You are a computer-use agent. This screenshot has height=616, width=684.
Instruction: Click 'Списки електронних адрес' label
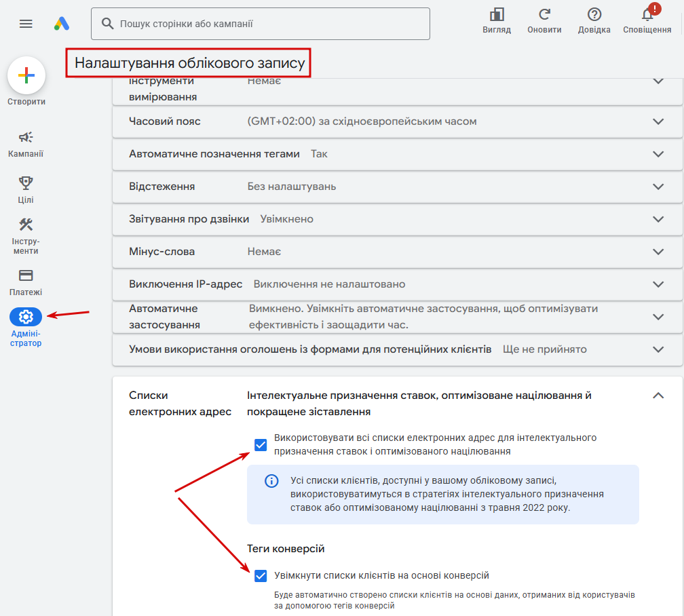(x=180, y=404)
